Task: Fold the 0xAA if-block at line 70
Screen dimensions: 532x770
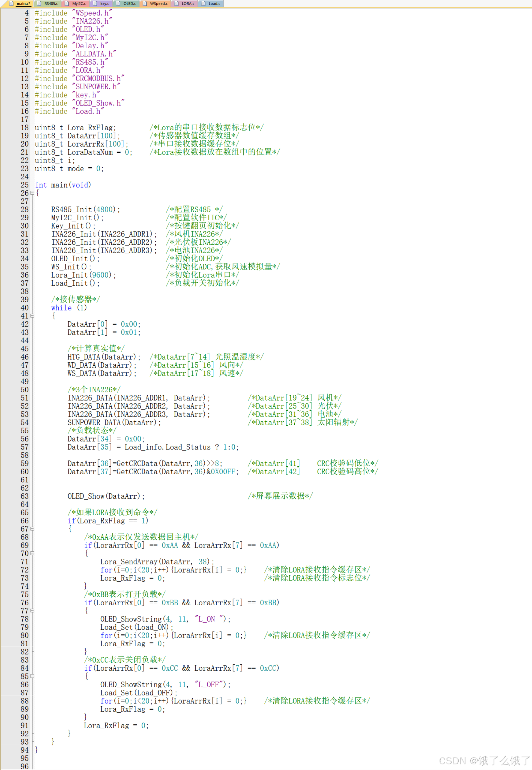Action: (x=32, y=553)
